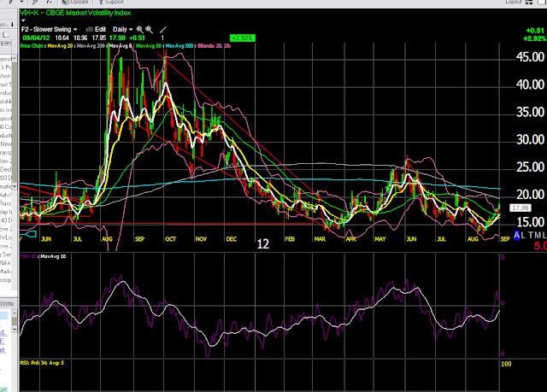Click the date value 09/04/12

tap(36, 38)
